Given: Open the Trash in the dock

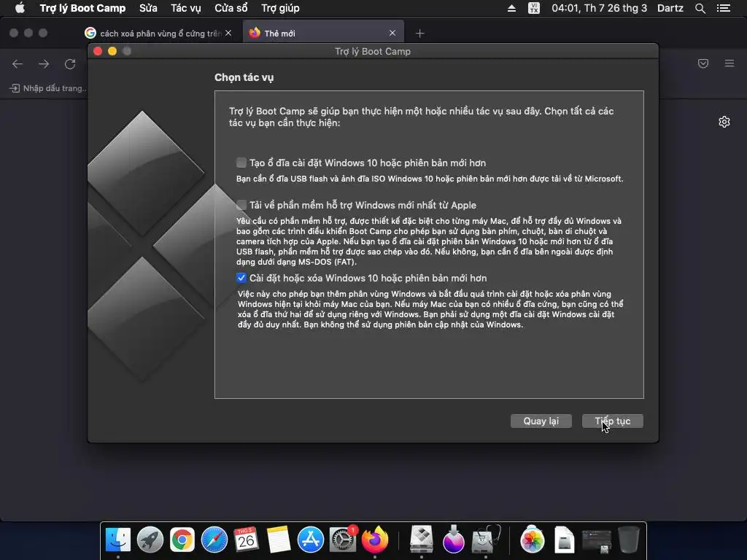Looking at the screenshot, I should pos(628,540).
